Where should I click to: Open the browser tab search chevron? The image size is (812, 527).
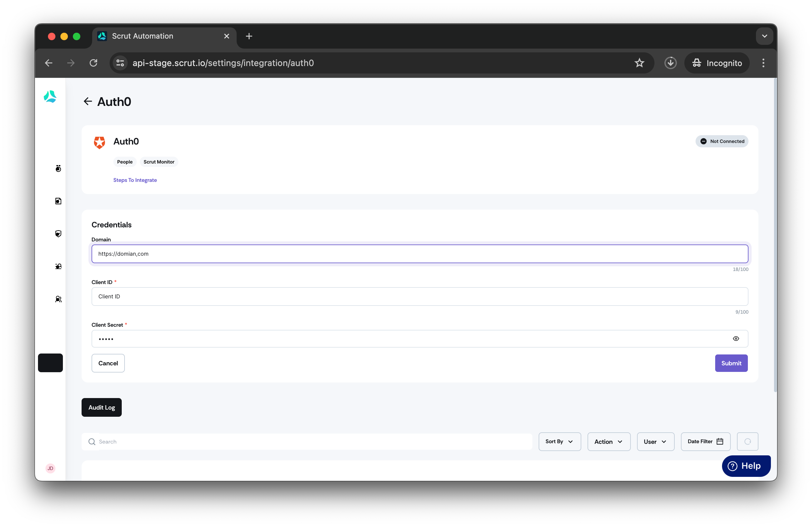[x=764, y=36]
